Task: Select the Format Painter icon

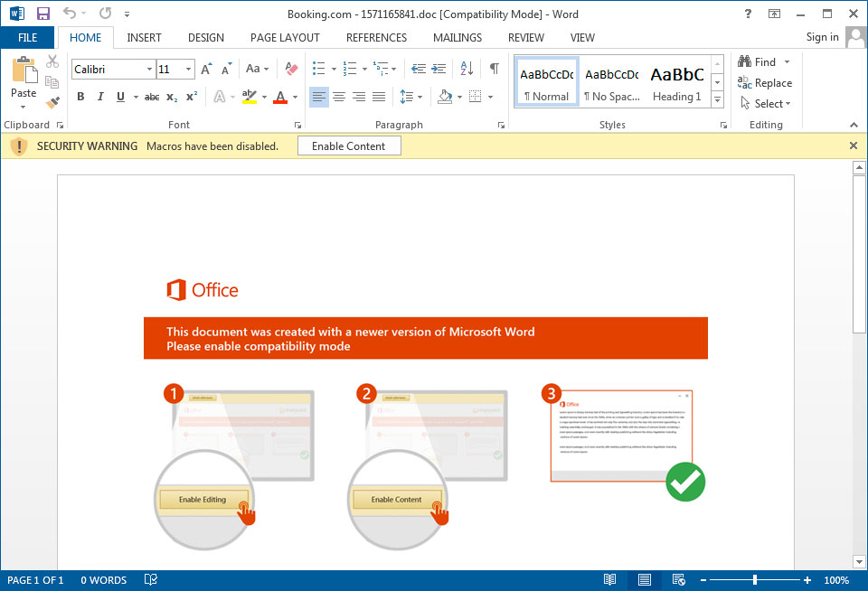Action: tap(52, 102)
